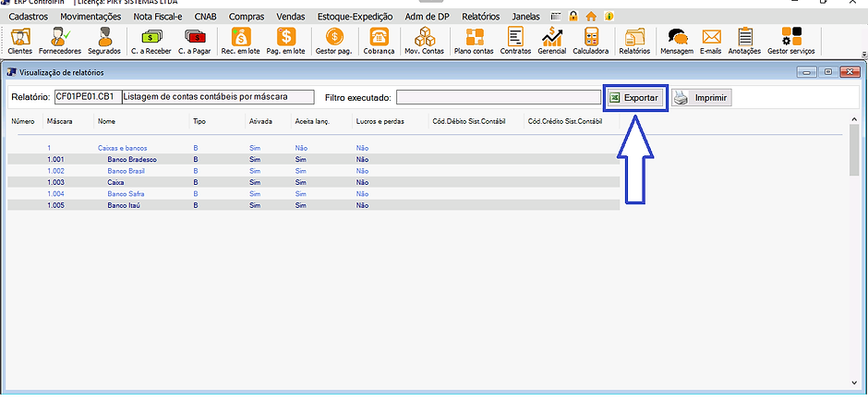Click the info icon in menu bar

[x=609, y=17]
